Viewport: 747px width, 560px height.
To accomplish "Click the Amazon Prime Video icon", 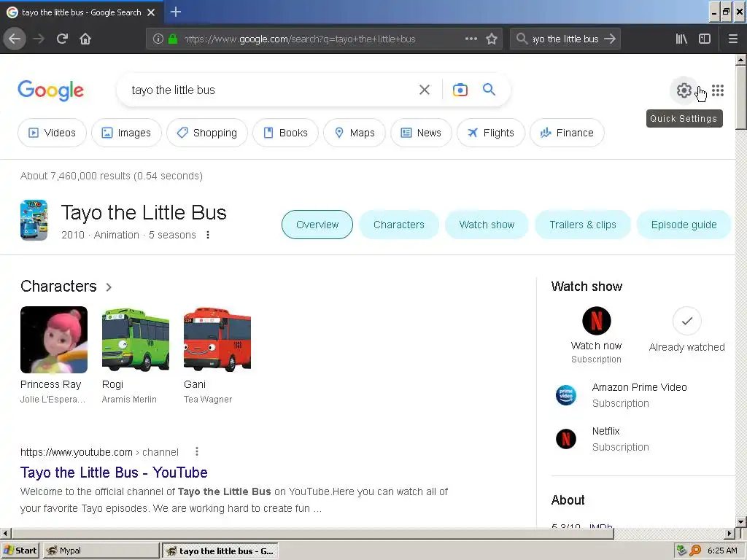I will click(x=566, y=394).
